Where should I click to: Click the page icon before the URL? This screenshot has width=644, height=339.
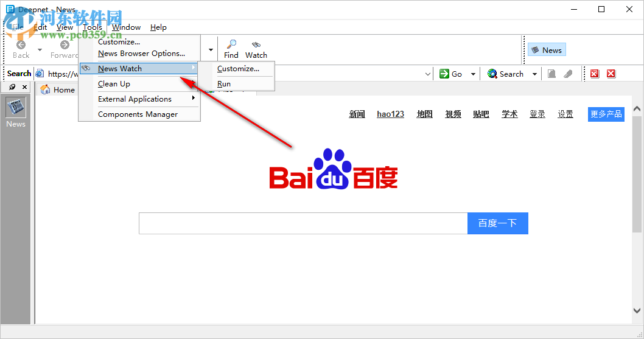(x=40, y=74)
